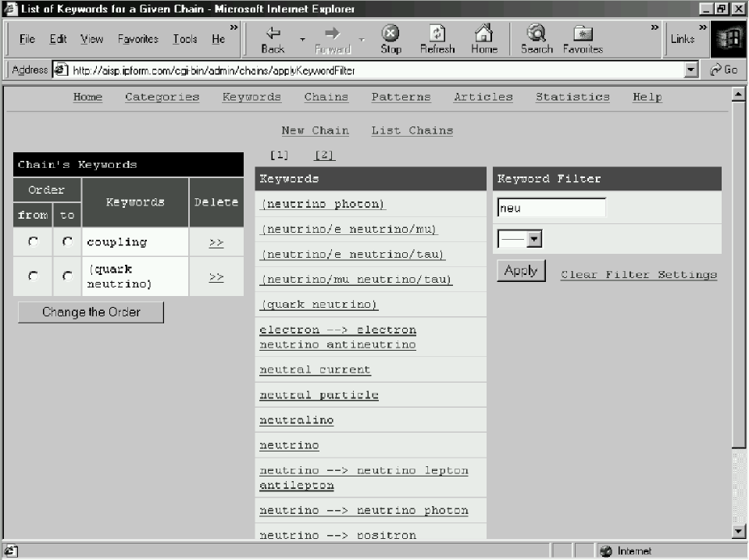
Task: Open the Patterns navigation link
Action: pos(401,97)
